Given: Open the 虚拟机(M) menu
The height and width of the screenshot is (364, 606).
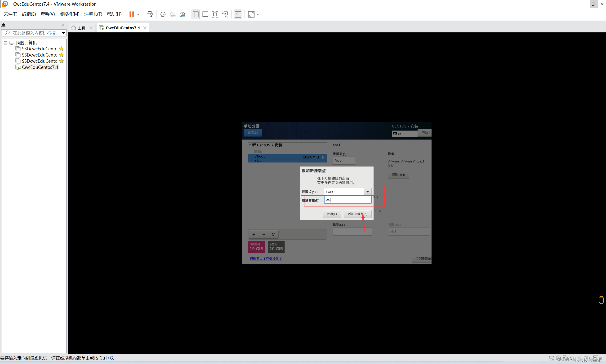Looking at the screenshot, I should 69,14.
